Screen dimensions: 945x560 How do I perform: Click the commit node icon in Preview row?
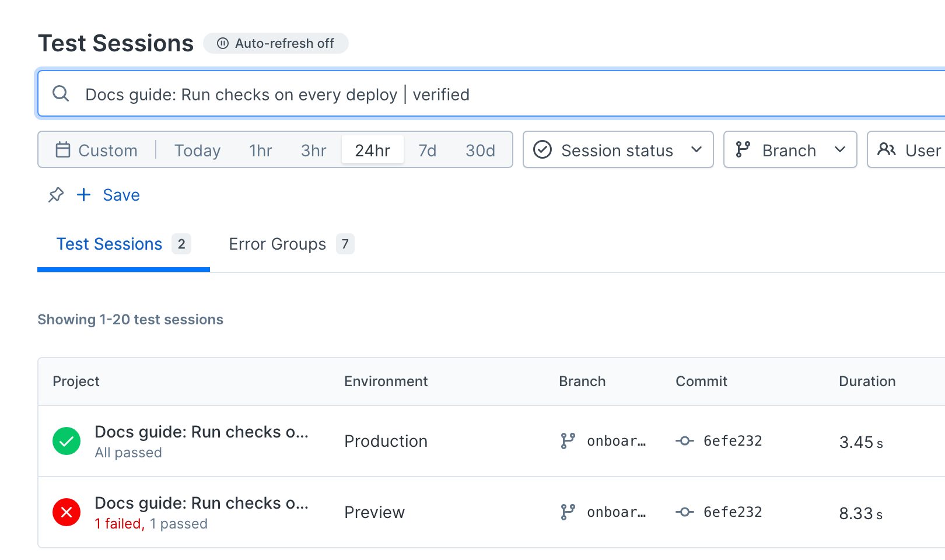[x=684, y=512]
